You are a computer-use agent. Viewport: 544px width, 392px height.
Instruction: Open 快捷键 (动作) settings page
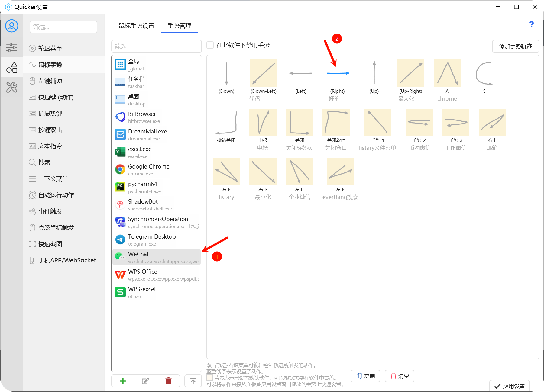click(64, 97)
